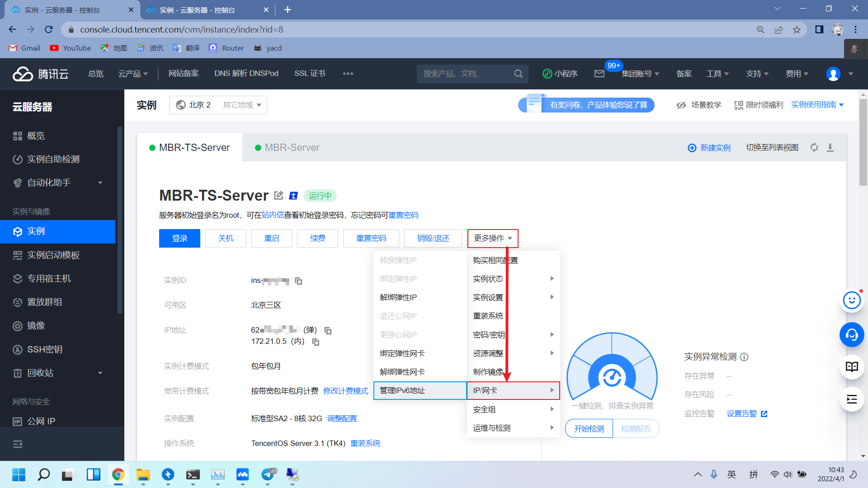This screenshot has width=868, height=488.
Task: Click the 重启 button
Action: click(x=272, y=238)
